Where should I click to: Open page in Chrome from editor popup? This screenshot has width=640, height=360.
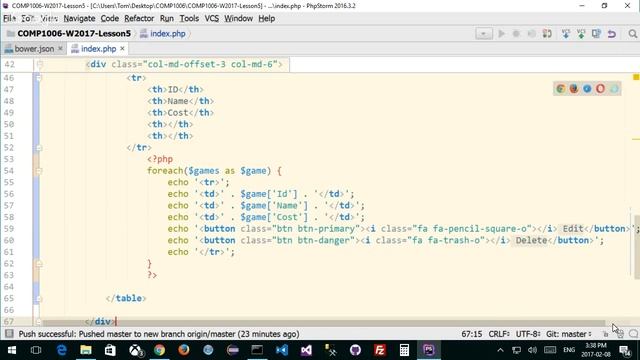[561, 89]
